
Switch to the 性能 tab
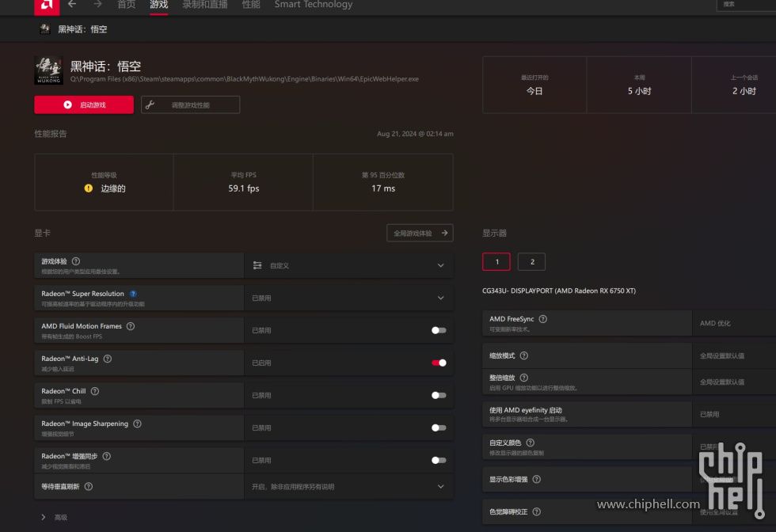(x=251, y=5)
